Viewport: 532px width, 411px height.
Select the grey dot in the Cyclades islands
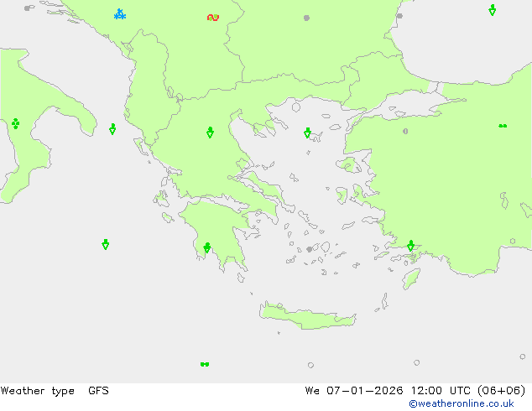(x=309, y=249)
